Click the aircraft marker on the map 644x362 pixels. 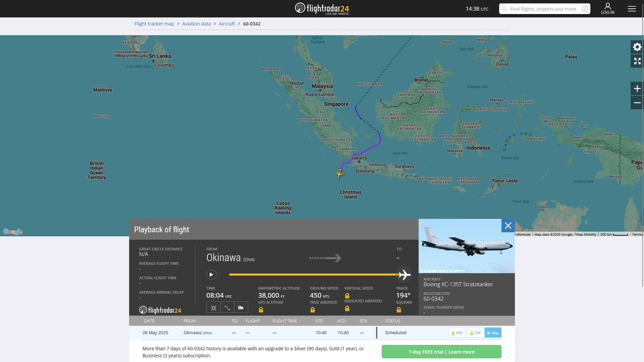339,173
